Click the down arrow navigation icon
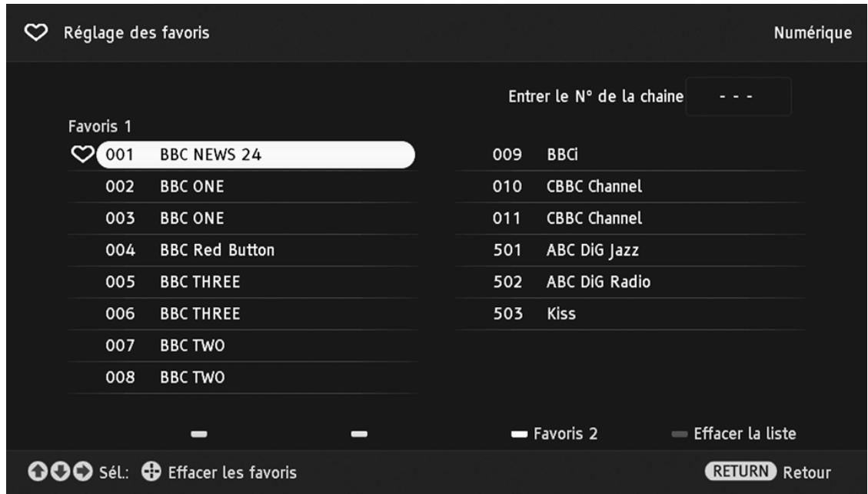The height and width of the screenshot is (494, 868). pyautogui.click(x=60, y=472)
